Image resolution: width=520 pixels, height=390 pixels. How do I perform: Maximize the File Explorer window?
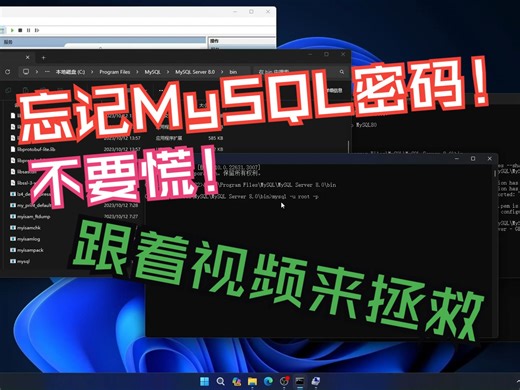pyautogui.click(x=326, y=54)
